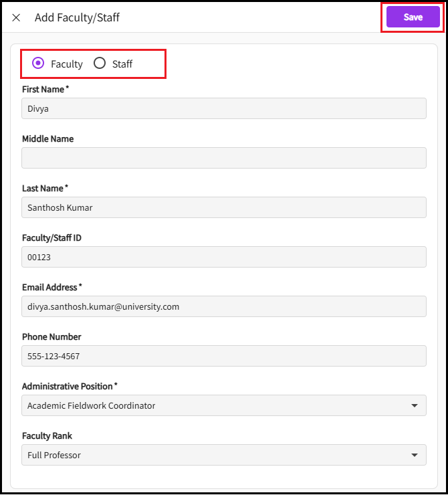The height and width of the screenshot is (495, 448).
Task: Click the Email Address field
Action: click(224, 306)
